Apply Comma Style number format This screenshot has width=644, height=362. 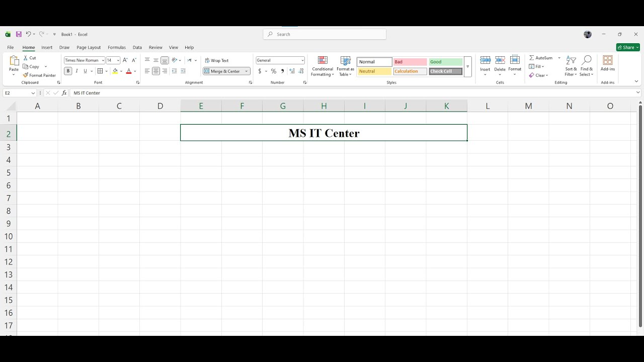[x=282, y=71]
